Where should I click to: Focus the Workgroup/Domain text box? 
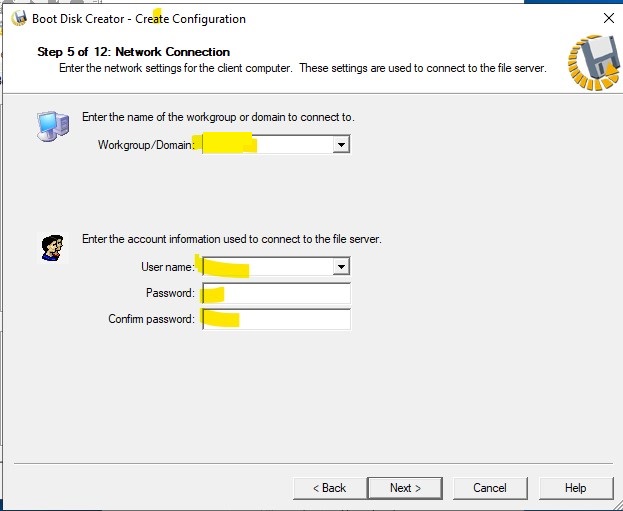pyautogui.click(x=267, y=145)
